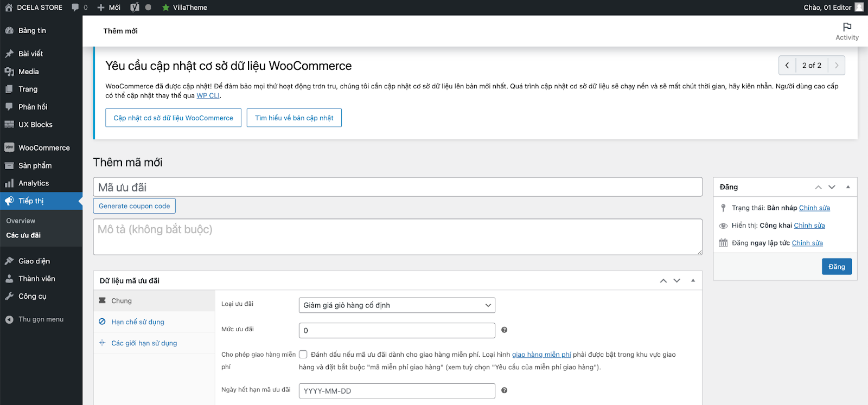
Task: Enable the free shipping checkbox
Action: (x=303, y=355)
